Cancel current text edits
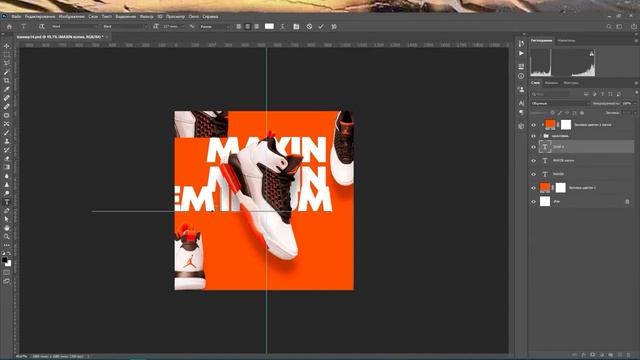Viewport: 640px width, 360px height. tap(309, 27)
